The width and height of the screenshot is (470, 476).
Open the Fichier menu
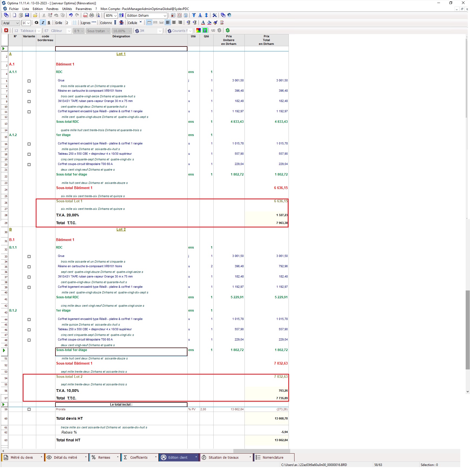(x=14, y=9)
